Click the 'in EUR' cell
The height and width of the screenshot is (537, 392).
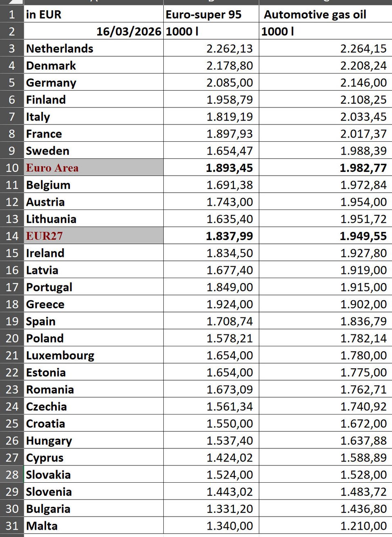[44, 15]
